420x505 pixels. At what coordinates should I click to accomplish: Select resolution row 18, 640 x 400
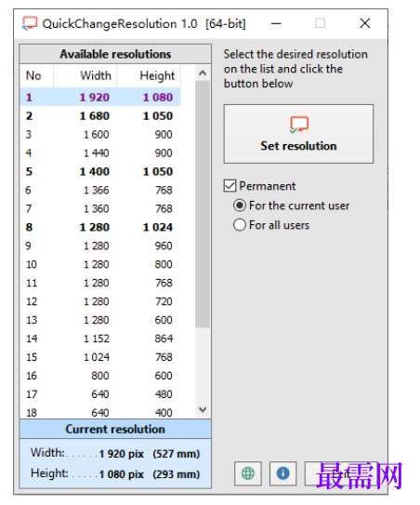[100, 412]
